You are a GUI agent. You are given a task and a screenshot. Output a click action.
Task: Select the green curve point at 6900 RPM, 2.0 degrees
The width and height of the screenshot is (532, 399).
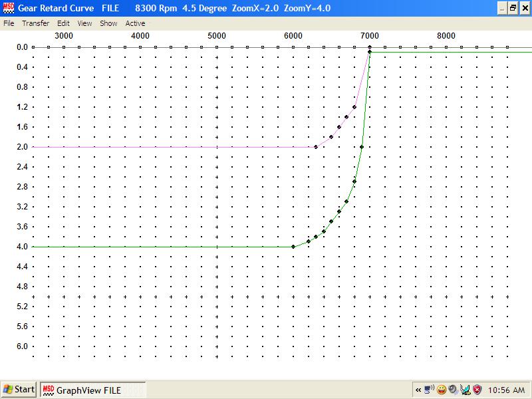tap(362, 147)
